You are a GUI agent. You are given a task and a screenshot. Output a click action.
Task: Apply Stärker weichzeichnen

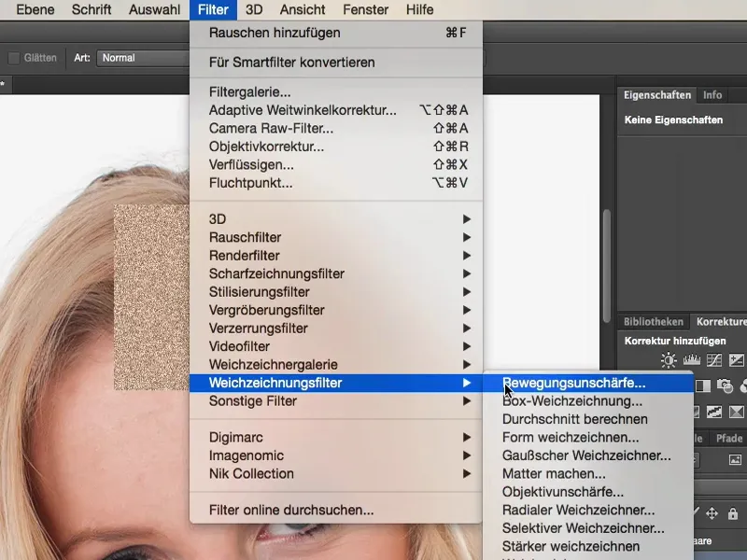click(588, 546)
